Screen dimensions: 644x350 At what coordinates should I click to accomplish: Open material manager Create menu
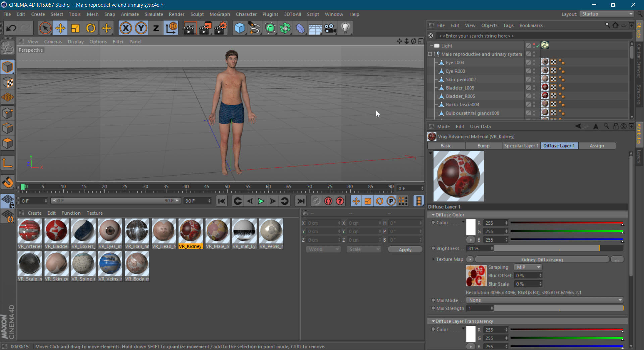coord(35,213)
